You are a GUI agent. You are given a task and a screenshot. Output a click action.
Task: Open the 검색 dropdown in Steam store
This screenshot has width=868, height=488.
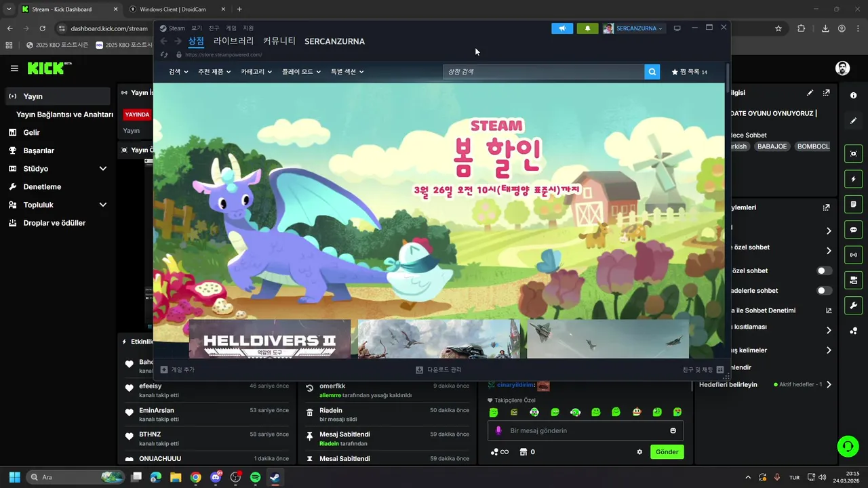(178, 72)
